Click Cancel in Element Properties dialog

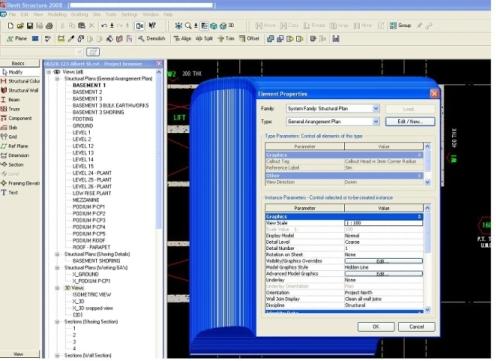tap(416, 327)
